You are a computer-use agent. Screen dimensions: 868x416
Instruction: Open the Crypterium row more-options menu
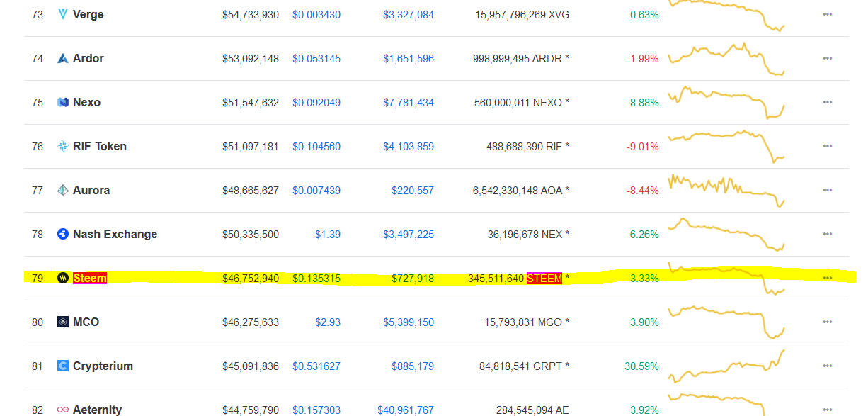[827, 366]
